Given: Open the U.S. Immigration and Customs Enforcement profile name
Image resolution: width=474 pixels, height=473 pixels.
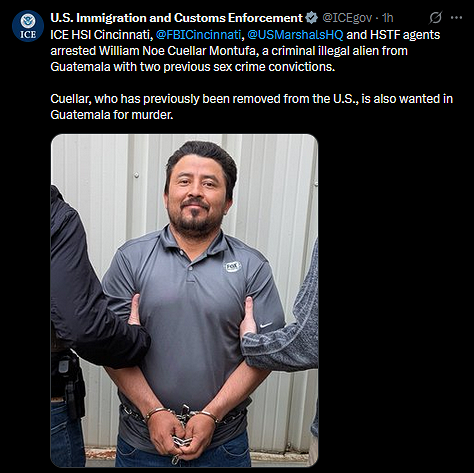Looking at the screenshot, I should click(x=176, y=18).
